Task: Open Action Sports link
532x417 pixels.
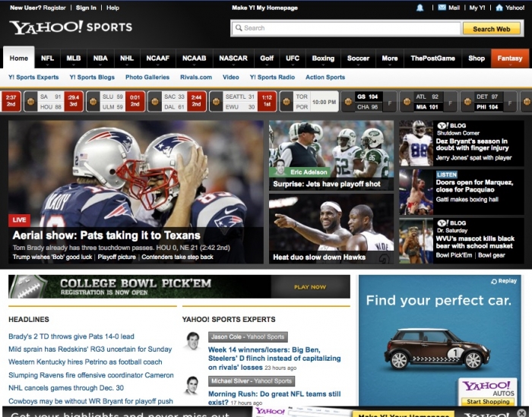Action: pos(325,77)
